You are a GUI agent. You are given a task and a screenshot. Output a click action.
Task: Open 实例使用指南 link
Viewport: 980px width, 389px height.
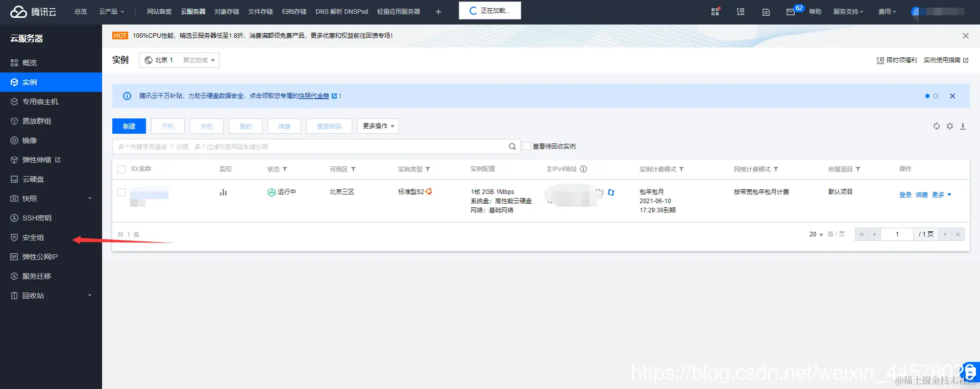click(946, 60)
